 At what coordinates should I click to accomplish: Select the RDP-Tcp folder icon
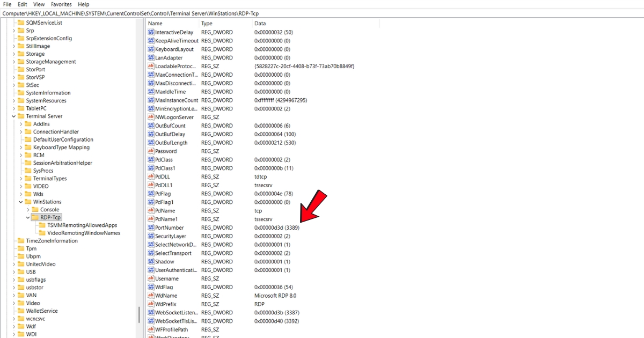pos(35,217)
